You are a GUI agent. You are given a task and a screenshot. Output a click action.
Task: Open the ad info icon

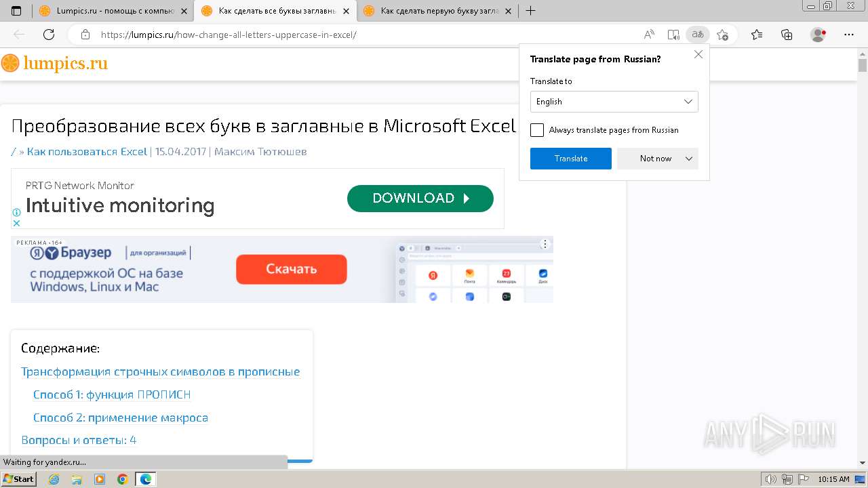pos(16,212)
